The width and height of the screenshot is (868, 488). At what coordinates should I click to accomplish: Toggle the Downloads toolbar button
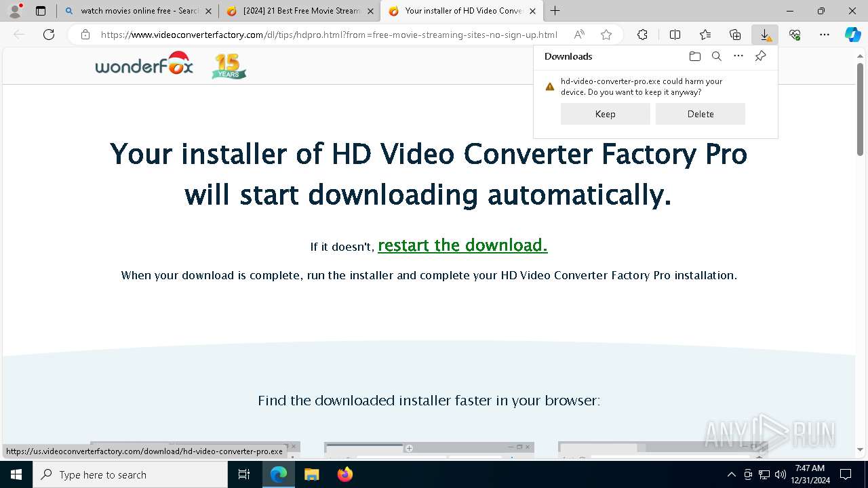click(765, 35)
